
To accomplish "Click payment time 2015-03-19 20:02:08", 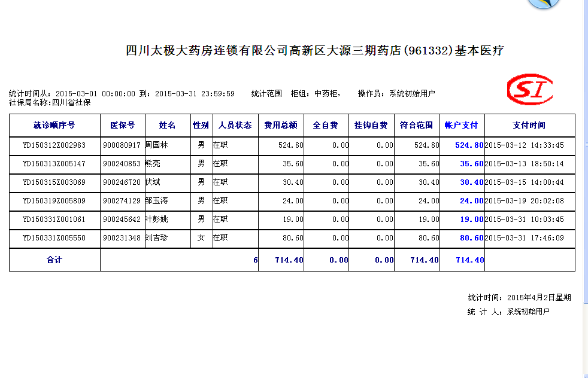I will [x=525, y=201].
